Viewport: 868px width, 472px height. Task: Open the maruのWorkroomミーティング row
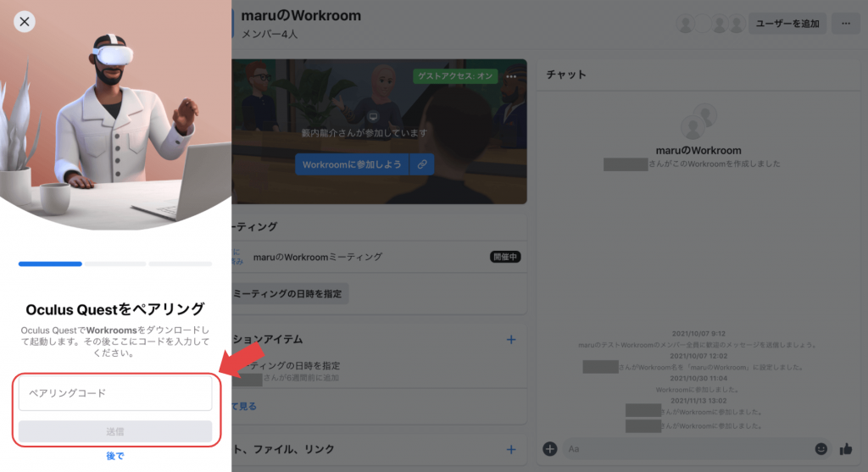379,257
